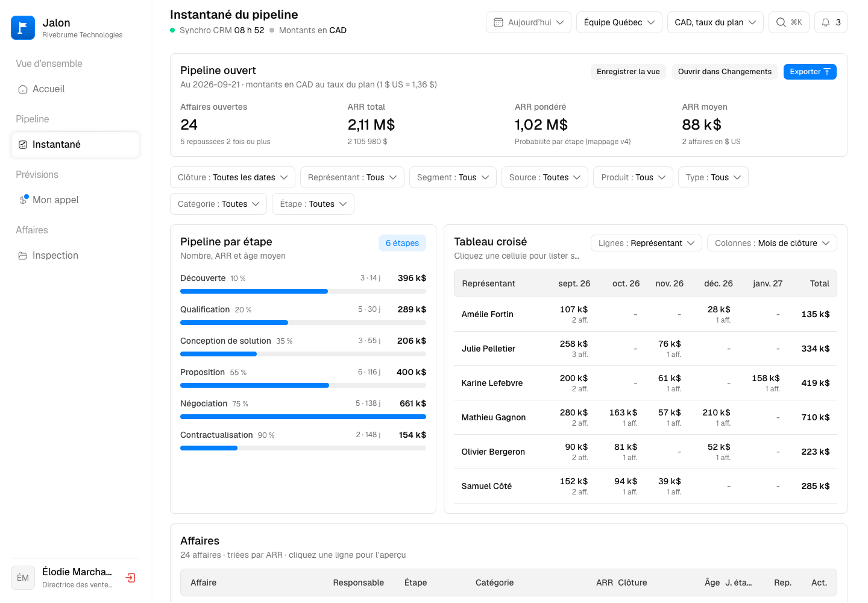
Task: Click the Instantané snapshot icon
Action: tap(23, 145)
